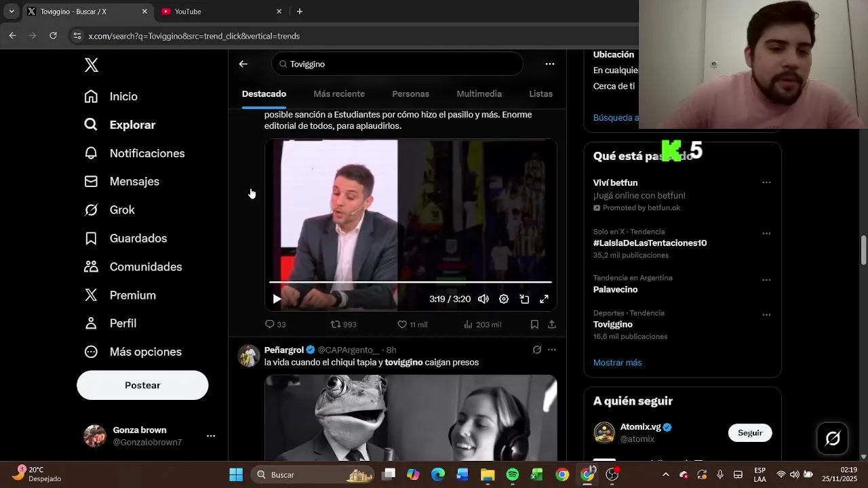Image resolution: width=868 pixels, height=488 pixels.
Task: Click the video progress bar
Action: [410, 282]
